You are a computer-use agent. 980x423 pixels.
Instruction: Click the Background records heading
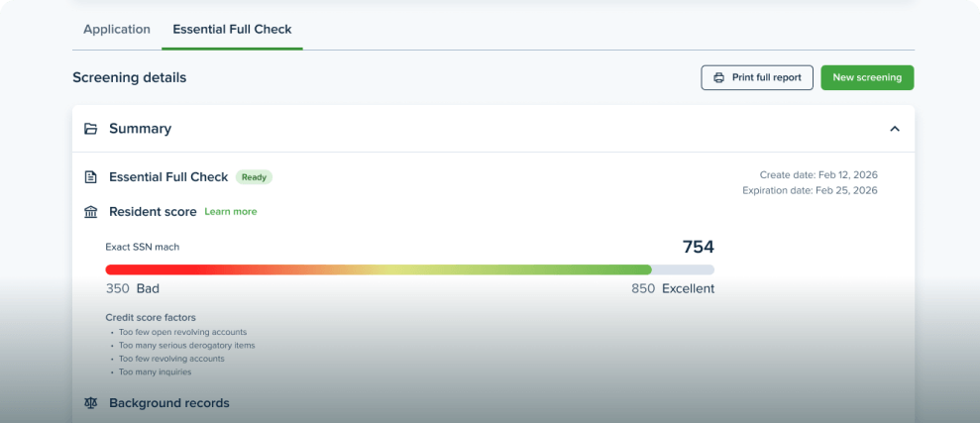pos(168,403)
